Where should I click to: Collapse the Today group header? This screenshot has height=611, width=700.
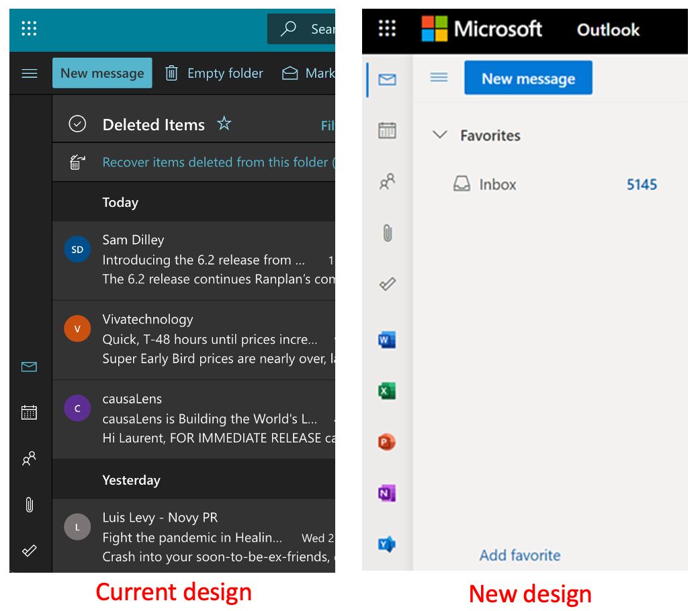click(193, 202)
